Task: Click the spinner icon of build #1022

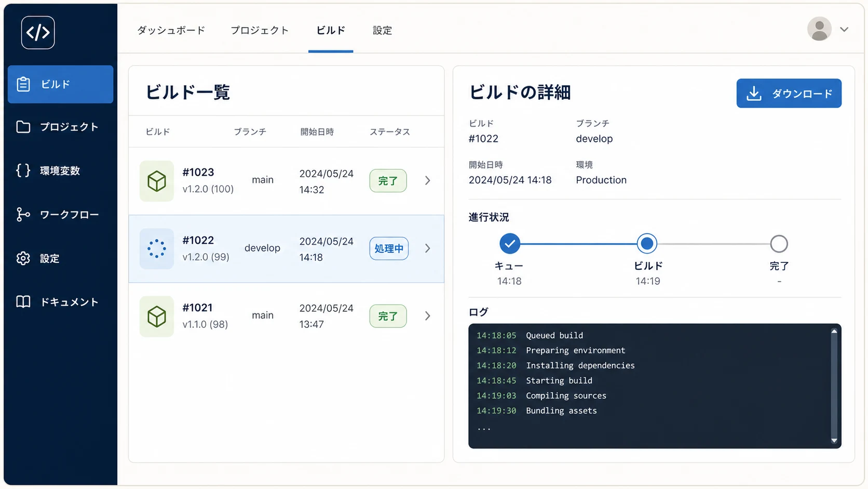Action: click(157, 248)
